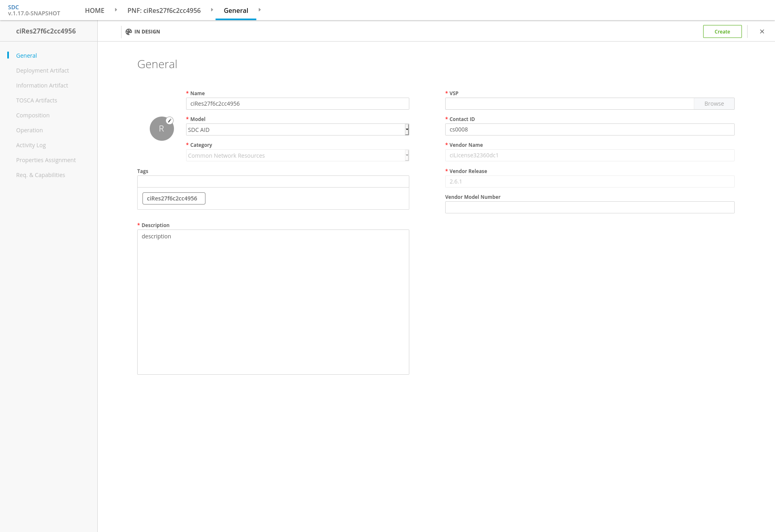Viewport: 775px width, 532px height.
Task: Open Req. & Capabilities section
Action: coord(40,175)
